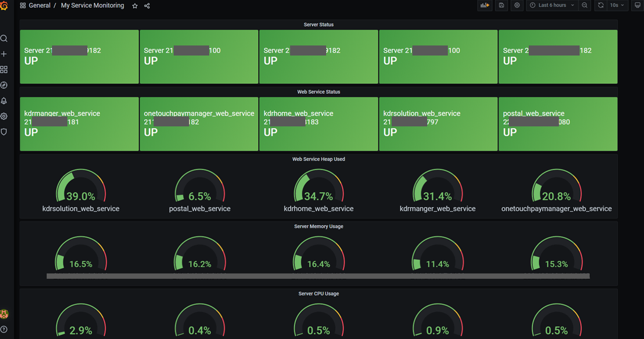
Task: Open the Create plus icon in sidebar
Action: (4, 54)
